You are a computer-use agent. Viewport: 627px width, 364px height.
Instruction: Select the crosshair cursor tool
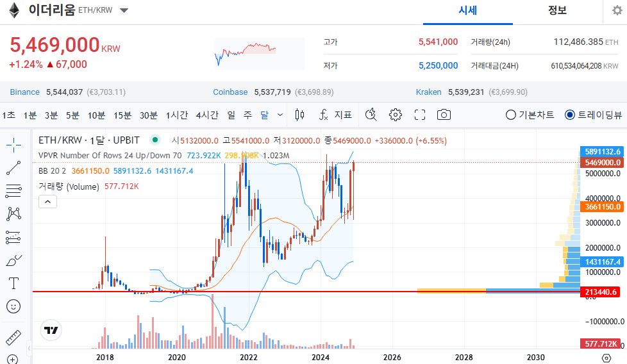coord(13,145)
